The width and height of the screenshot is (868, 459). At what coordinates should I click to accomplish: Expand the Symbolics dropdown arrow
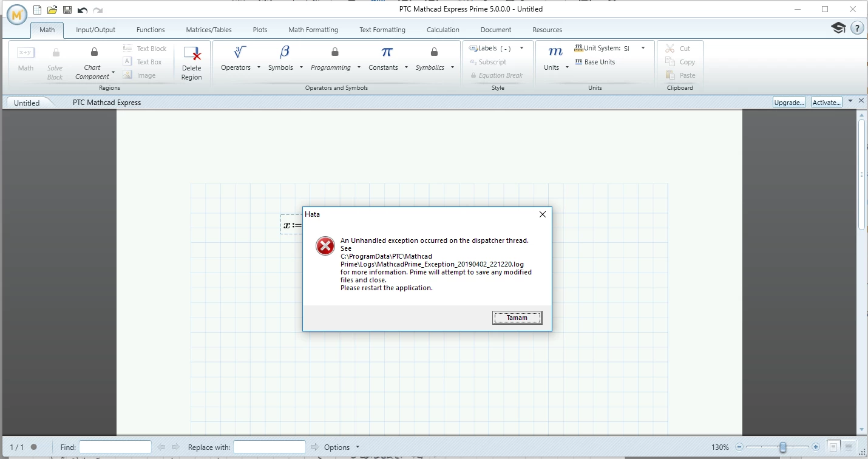pos(452,67)
